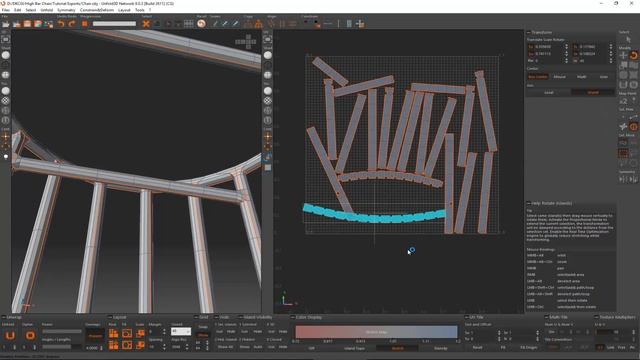
Task: Click checker texture icon in 3D viewport sidebar
Action: (x=6, y=100)
